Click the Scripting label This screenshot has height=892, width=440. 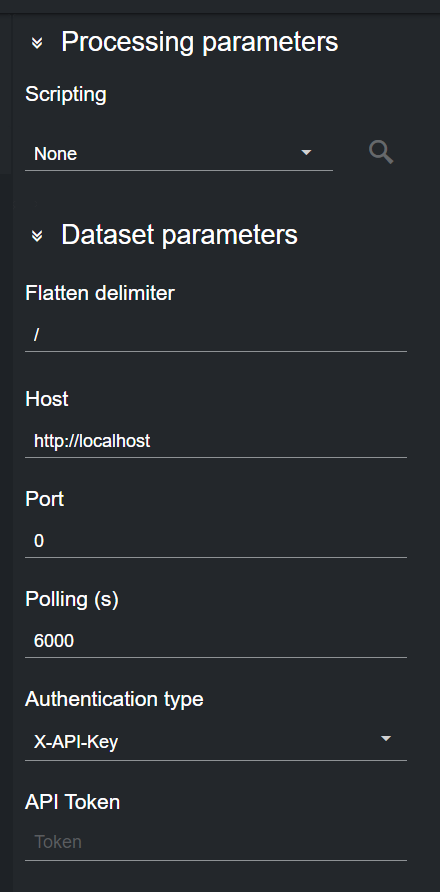click(66, 94)
